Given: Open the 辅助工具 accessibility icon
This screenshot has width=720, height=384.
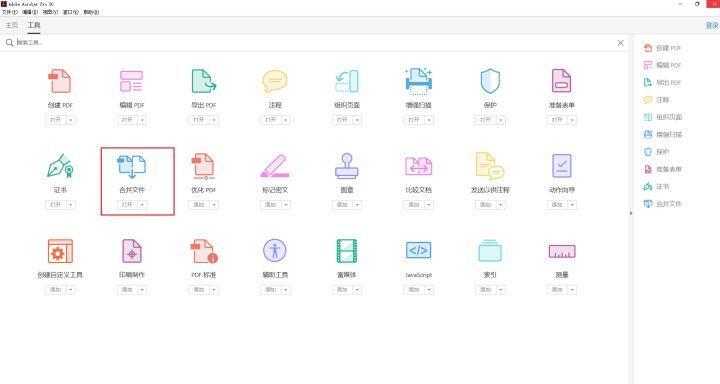Looking at the screenshot, I should [x=275, y=251].
